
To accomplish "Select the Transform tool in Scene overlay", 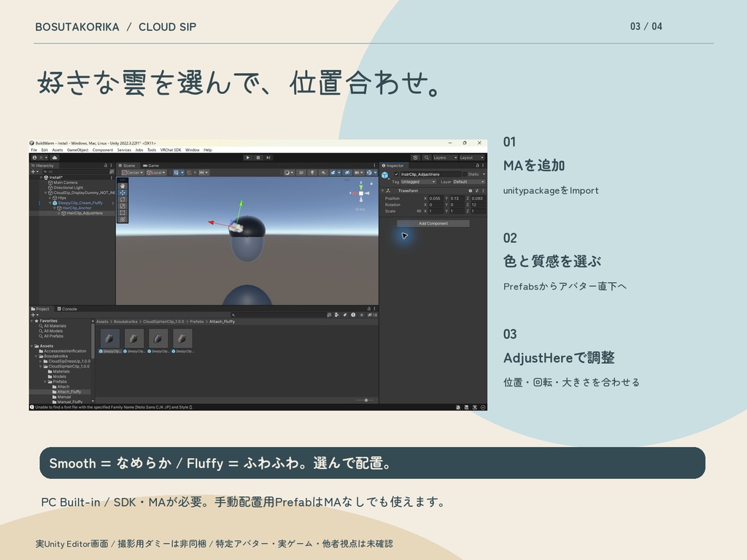I will (123, 219).
